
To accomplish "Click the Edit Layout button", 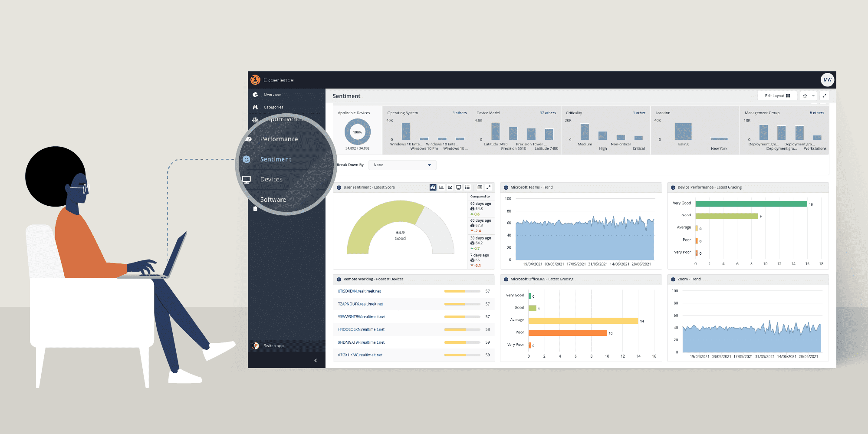I will pyautogui.click(x=777, y=96).
